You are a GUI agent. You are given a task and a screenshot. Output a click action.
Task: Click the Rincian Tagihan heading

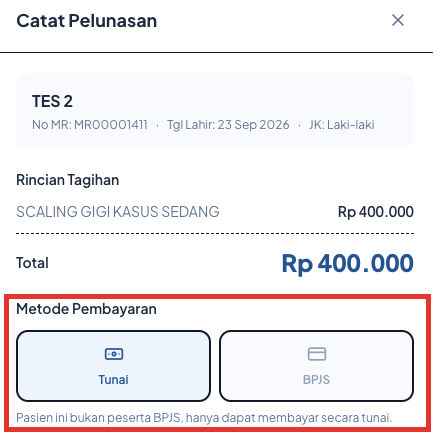pyautogui.click(x=68, y=180)
